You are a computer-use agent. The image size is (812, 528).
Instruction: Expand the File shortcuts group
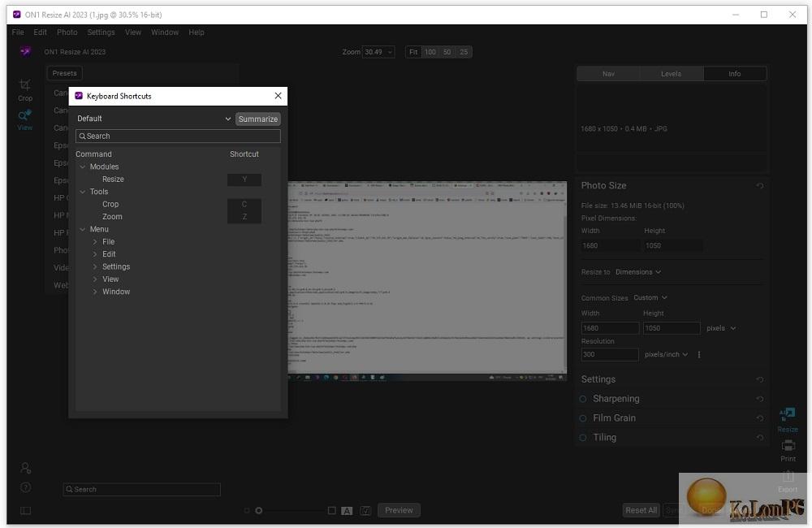tap(95, 242)
